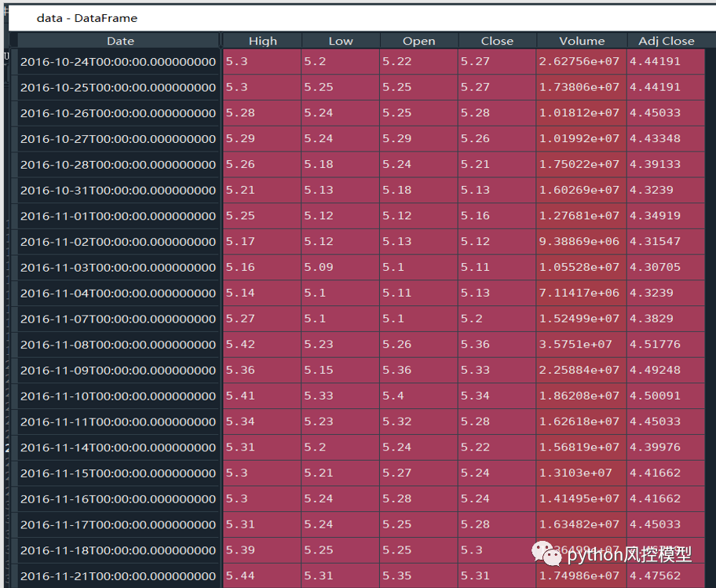Select row index 2016-11-14T00:00:00.000000000

click(x=119, y=447)
